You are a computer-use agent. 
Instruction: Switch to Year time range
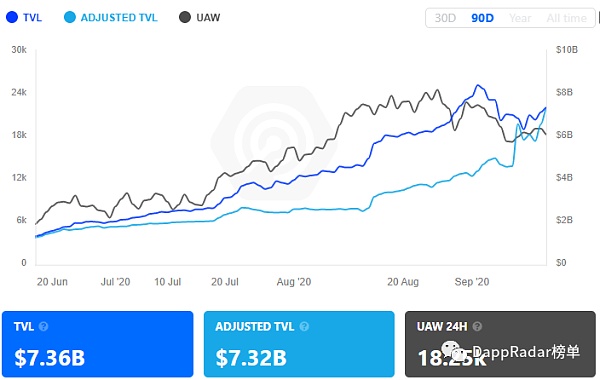[520, 18]
